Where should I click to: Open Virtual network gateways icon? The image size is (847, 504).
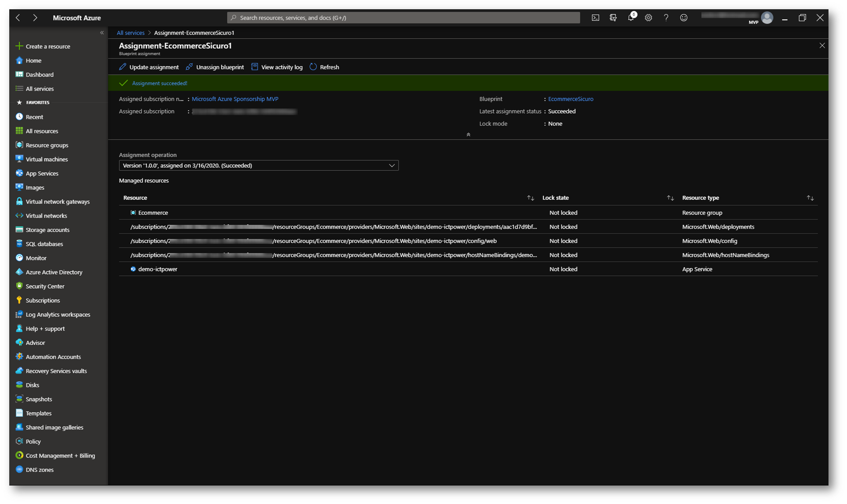coord(19,201)
